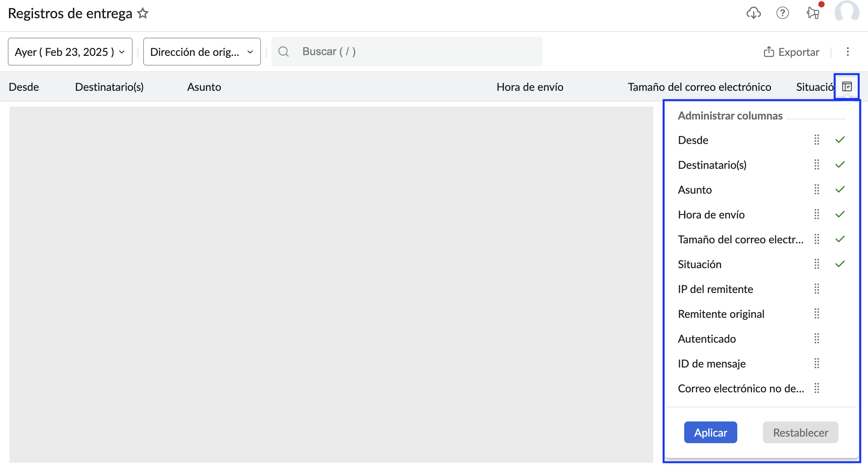Uncheck the Situación column checkmark
868x475 pixels.
(x=840, y=264)
